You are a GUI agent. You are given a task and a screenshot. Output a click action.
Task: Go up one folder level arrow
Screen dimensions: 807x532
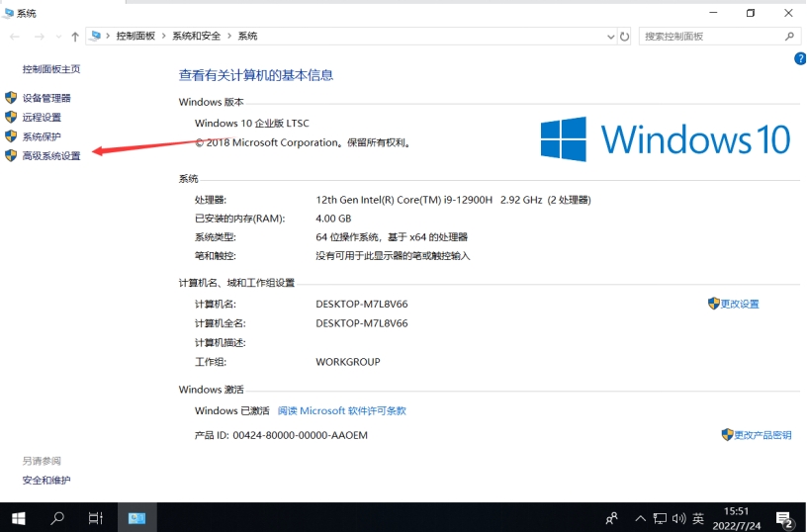coord(75,37)
